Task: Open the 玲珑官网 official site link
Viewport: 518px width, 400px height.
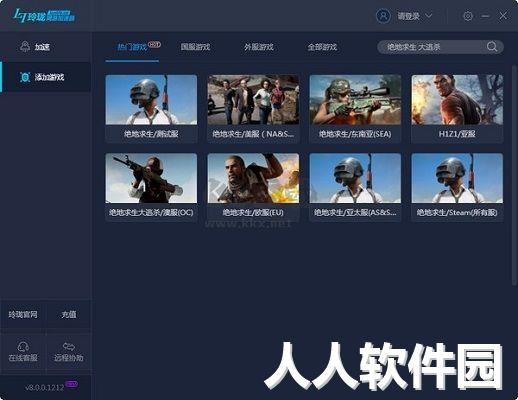Action: pyautogui.click(x=23, y=314)
